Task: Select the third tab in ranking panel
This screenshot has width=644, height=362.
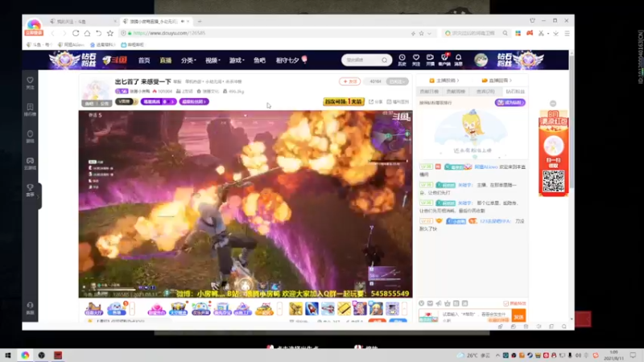Action: (x=486, y=91)
